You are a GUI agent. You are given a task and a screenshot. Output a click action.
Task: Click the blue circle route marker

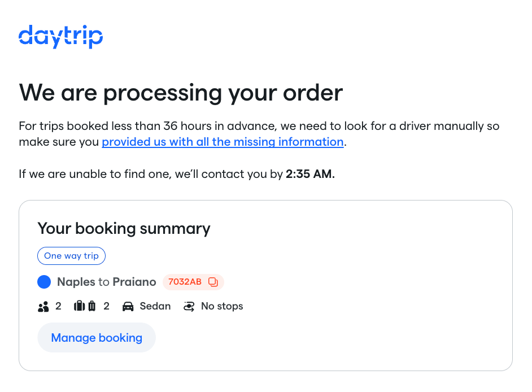pyautogui.click(x=44, y=282)
